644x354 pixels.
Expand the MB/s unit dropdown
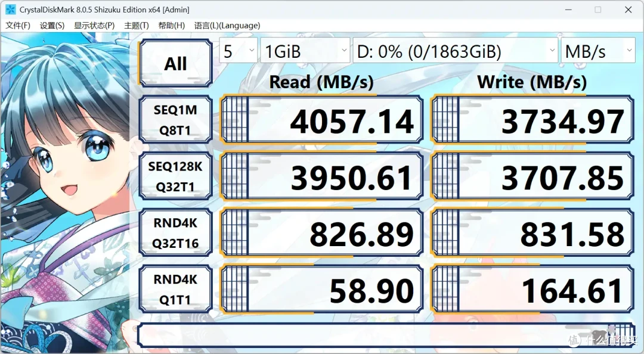598,51
